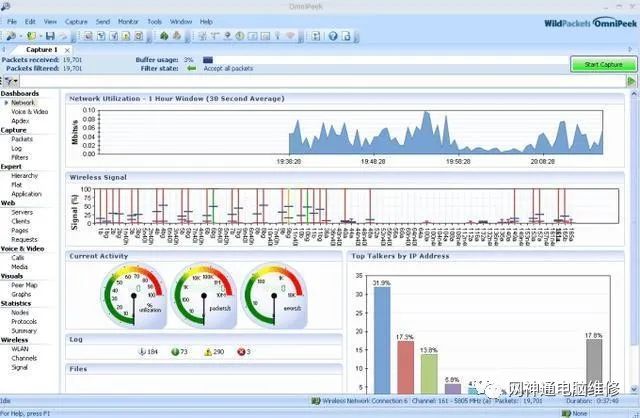Image resolution: width=640 pixels, height=418 pixels.
Task: Open the Help menu
Action: [206, 22]
